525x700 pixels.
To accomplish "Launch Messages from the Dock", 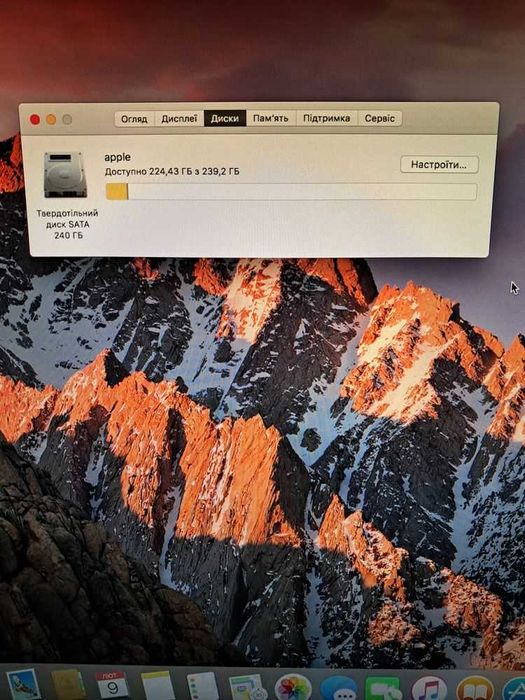I will pyautogui.click(x=338, y=689).
